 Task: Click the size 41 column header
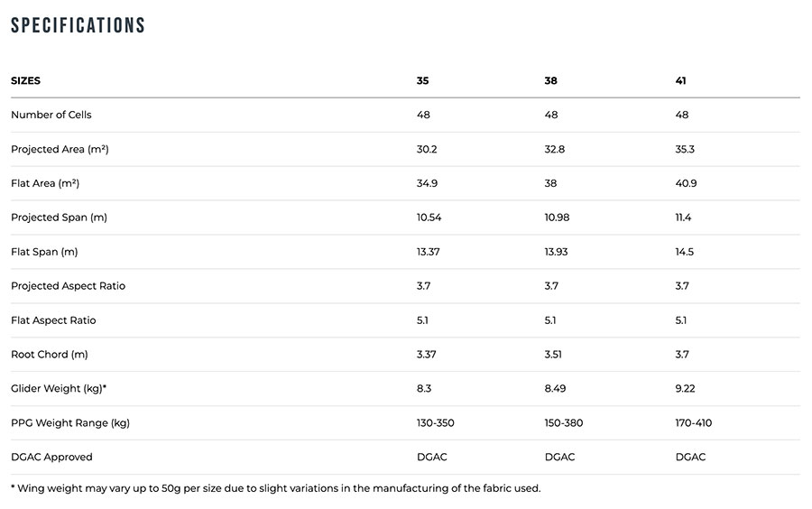(x=681, y=80)
